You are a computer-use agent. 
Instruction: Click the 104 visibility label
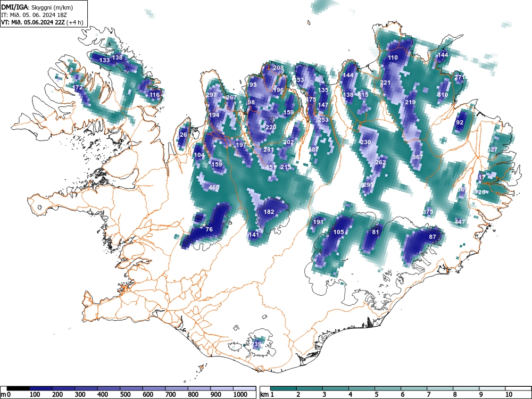199,155
